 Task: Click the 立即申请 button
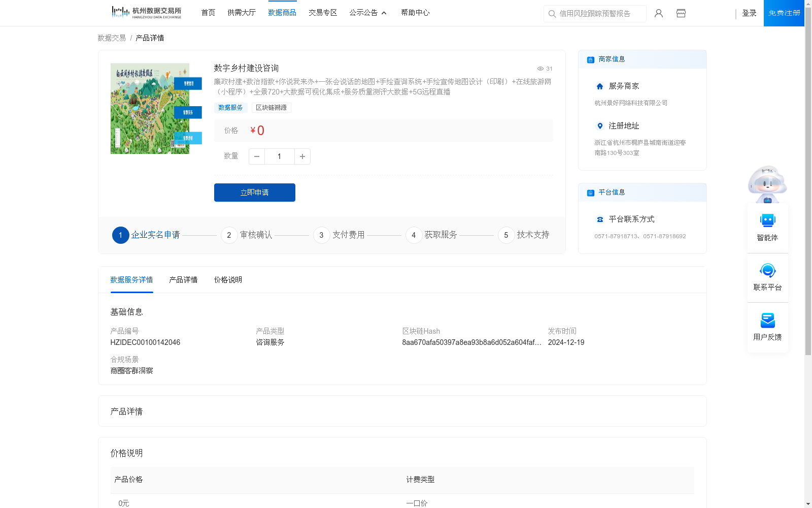pos(255,193)
